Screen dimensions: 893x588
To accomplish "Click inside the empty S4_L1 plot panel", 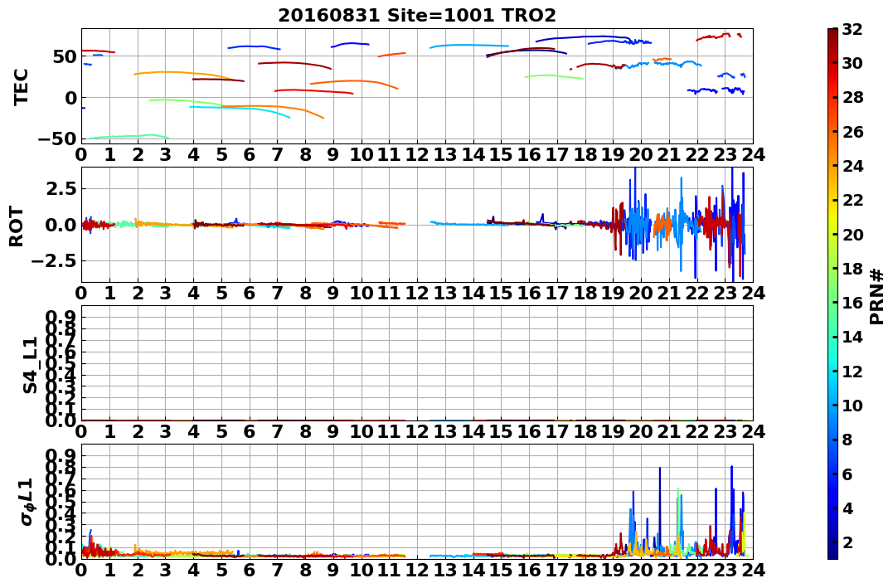I will point(417,363).
